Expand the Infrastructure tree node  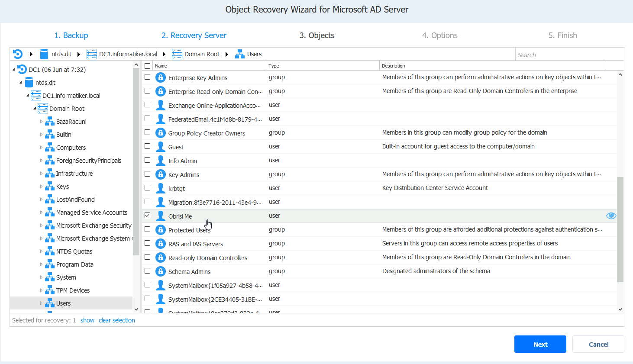(42, 174)
